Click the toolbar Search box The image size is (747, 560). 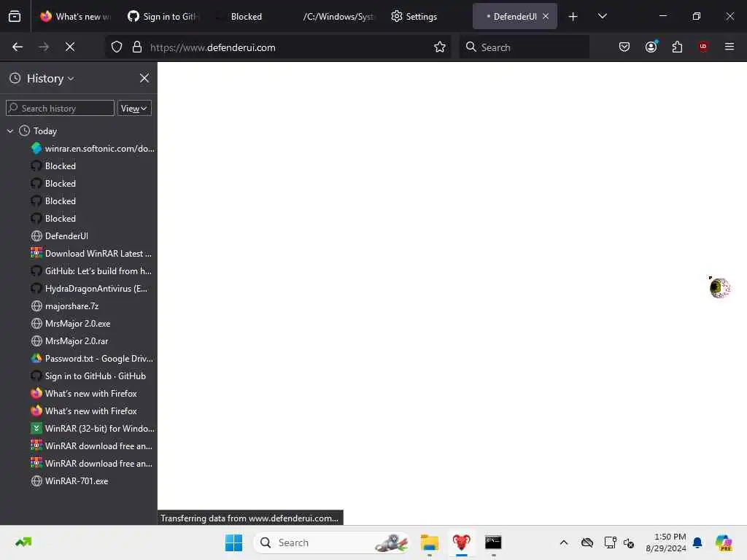pyautogui.click(x=524, y=47)
